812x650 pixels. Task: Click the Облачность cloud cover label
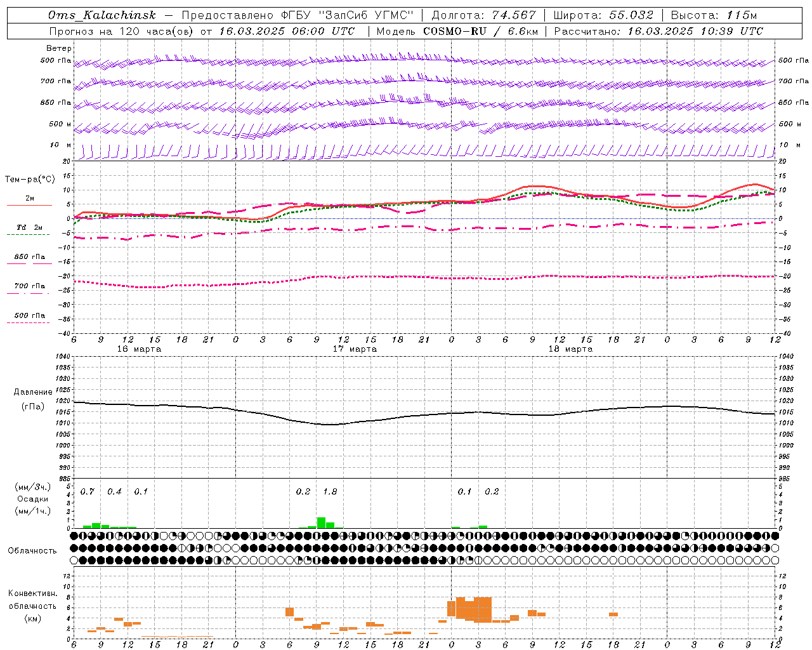pos(32,551)
